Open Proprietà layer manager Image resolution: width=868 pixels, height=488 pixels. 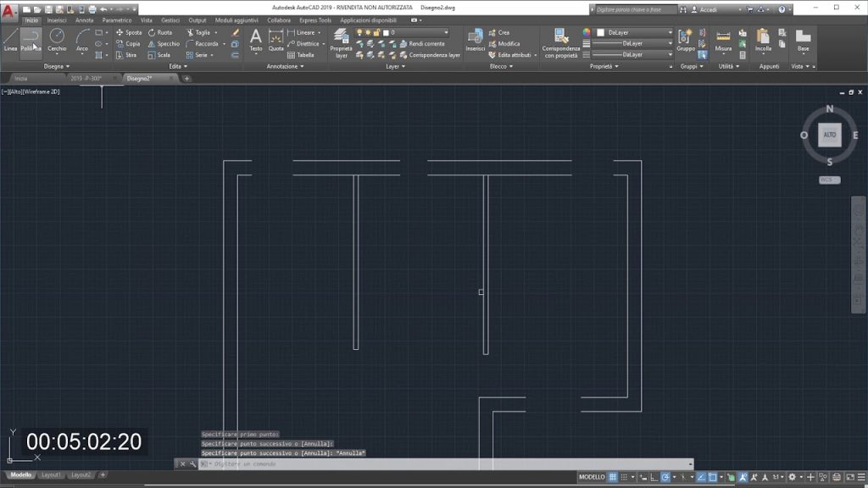(x=341, y=43)
